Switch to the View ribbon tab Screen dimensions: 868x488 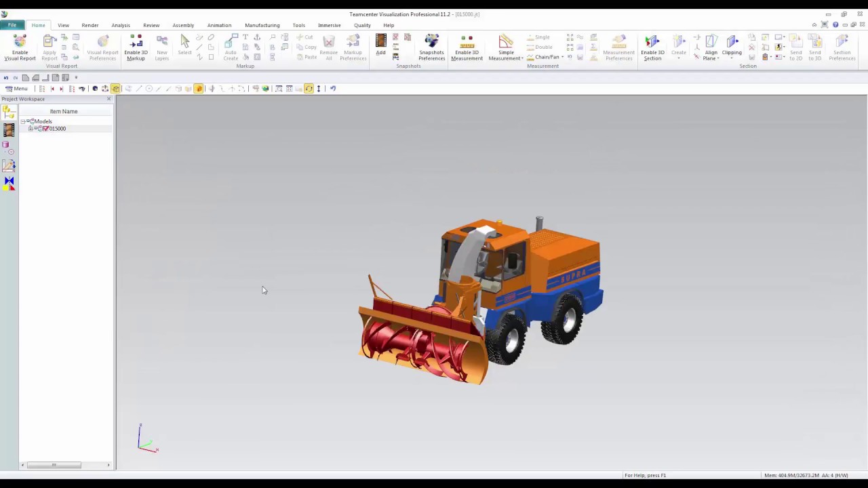(63, 25)
